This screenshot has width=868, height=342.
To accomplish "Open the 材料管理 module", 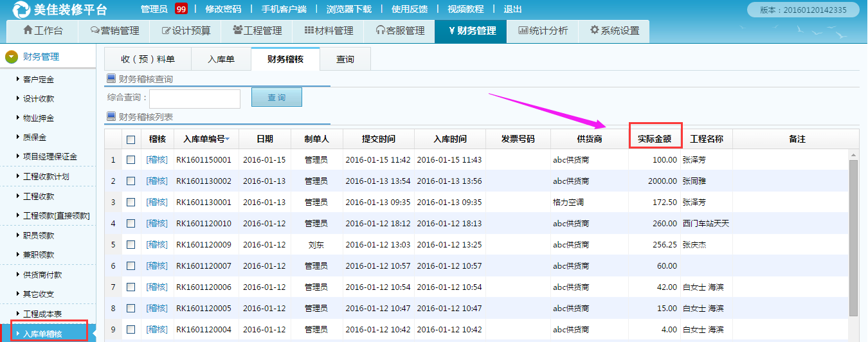I will (329, 31).
